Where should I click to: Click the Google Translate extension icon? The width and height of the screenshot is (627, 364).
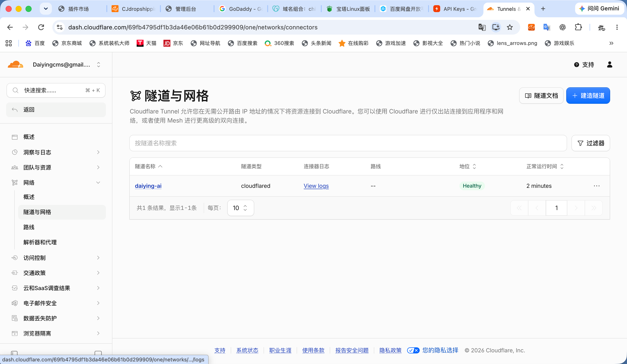click(547, 27)
